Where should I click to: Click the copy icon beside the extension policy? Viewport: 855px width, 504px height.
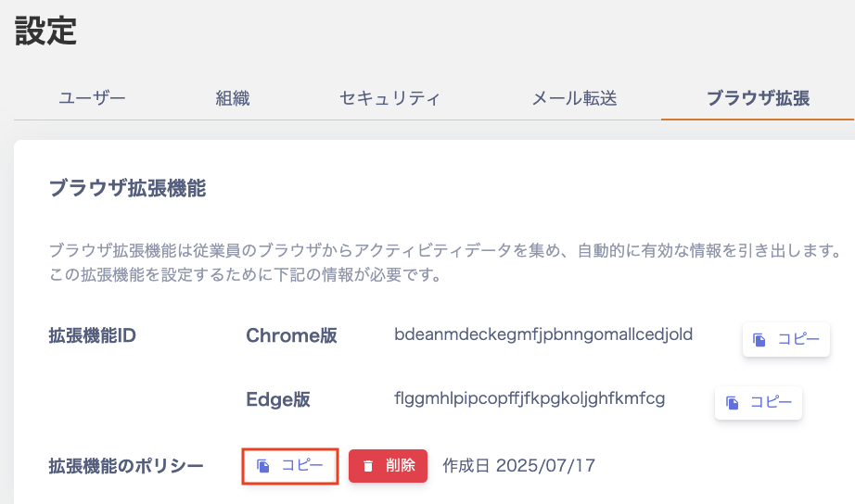pos(263,466)
